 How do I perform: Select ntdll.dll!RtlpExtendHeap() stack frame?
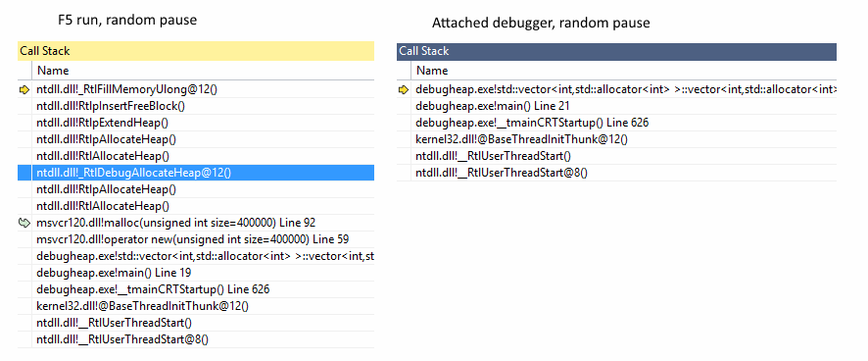coord(196,123)
